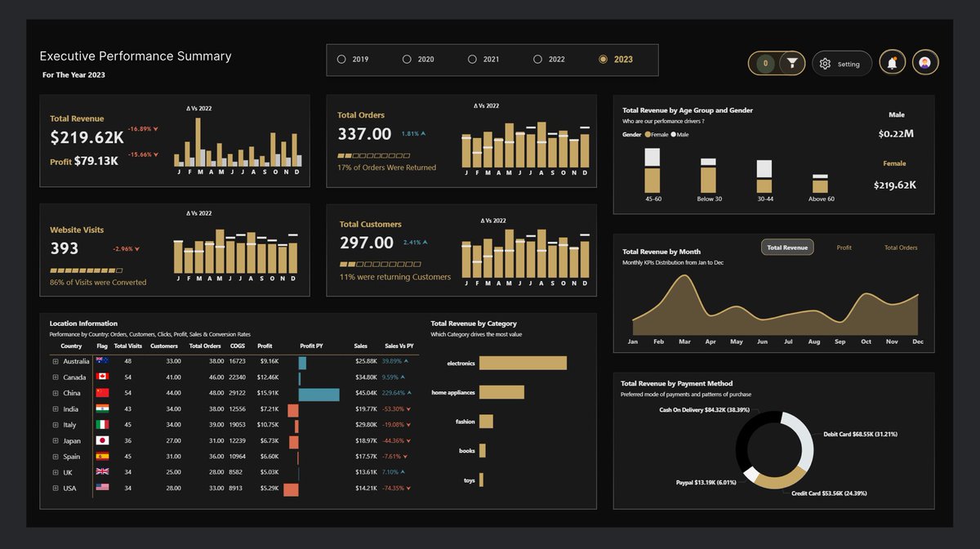Open the user profile avatar
Screen dimensions: 980x549
click(x=925, y=63)
